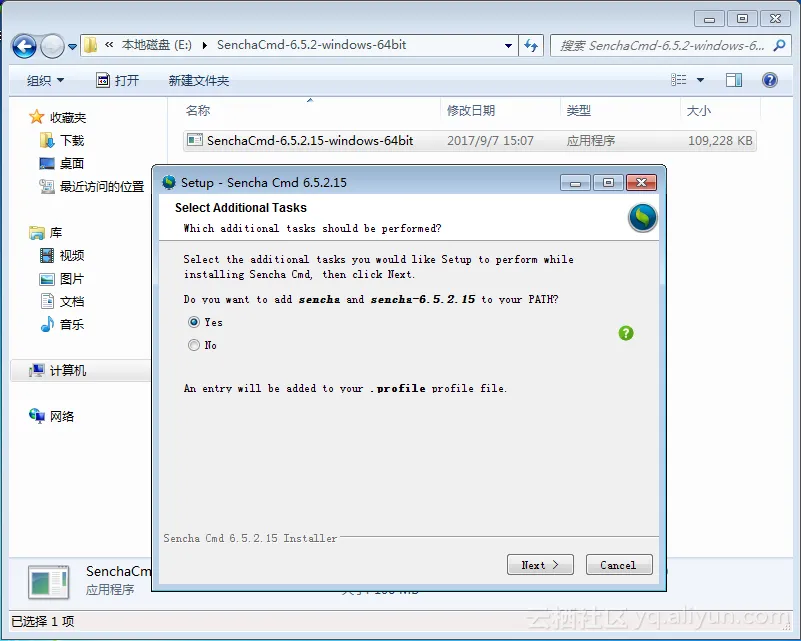Screen dimensions: 801x641
Task: Click the Explorer back navigation arrow
Action: point(24,46)
